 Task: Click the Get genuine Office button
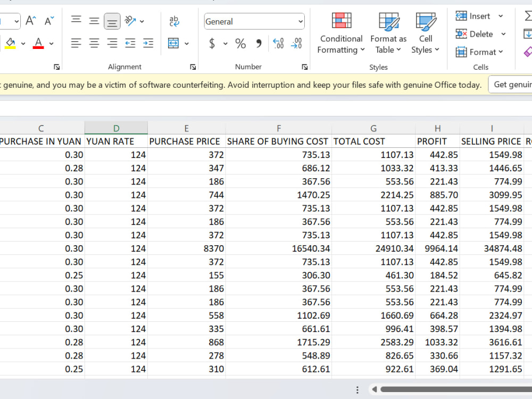pos(511,85)
